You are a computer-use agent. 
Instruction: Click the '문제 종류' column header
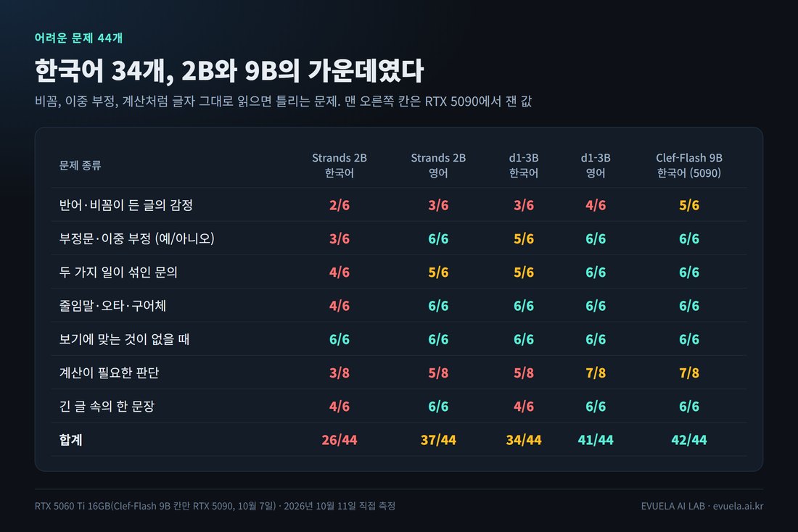click(80, 165)
